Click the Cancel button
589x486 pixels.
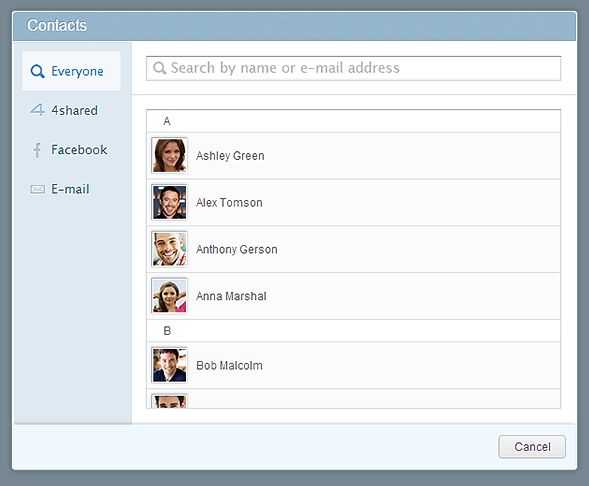[532, 447]
